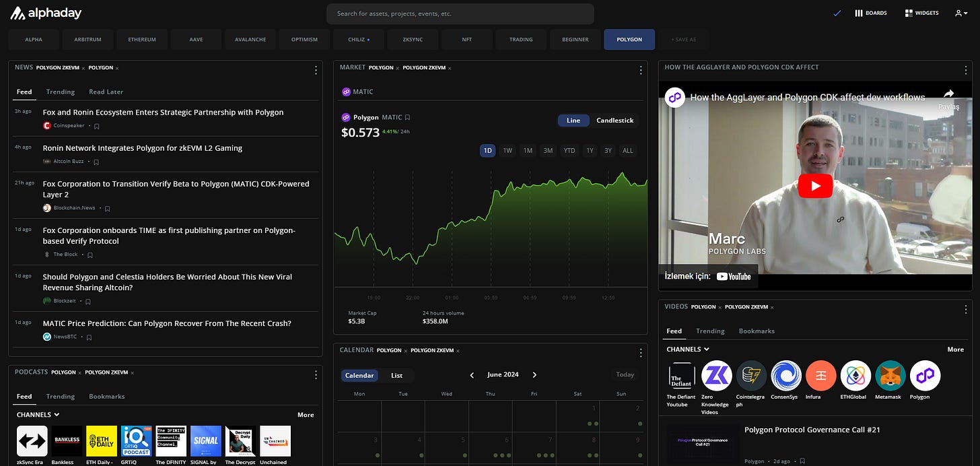Screen dimensions: 980x466
Task: Select the MATIC coin tab
Action: 357,92
